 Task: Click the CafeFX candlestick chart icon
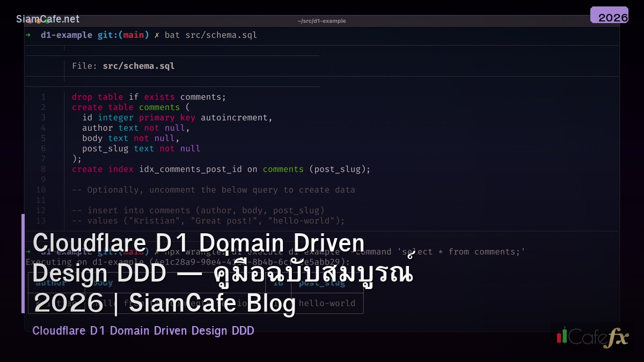562,337
